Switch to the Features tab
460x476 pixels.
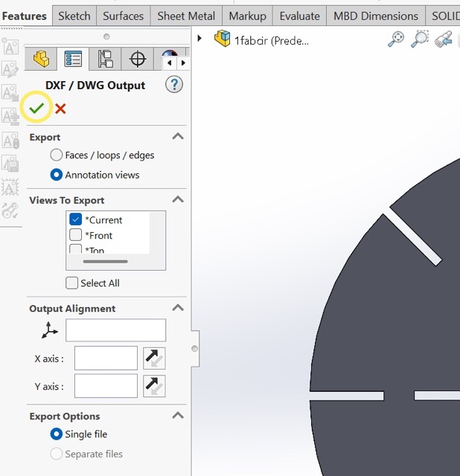(x=25, y=16)
